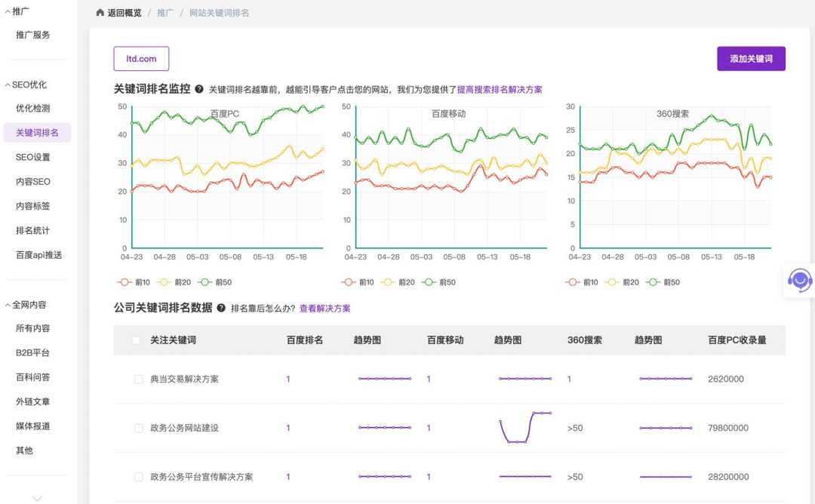Click help icon next to 公司关键词排名数据
The height and width of the screenshot is (504, 815).
(x=221, y=308)
